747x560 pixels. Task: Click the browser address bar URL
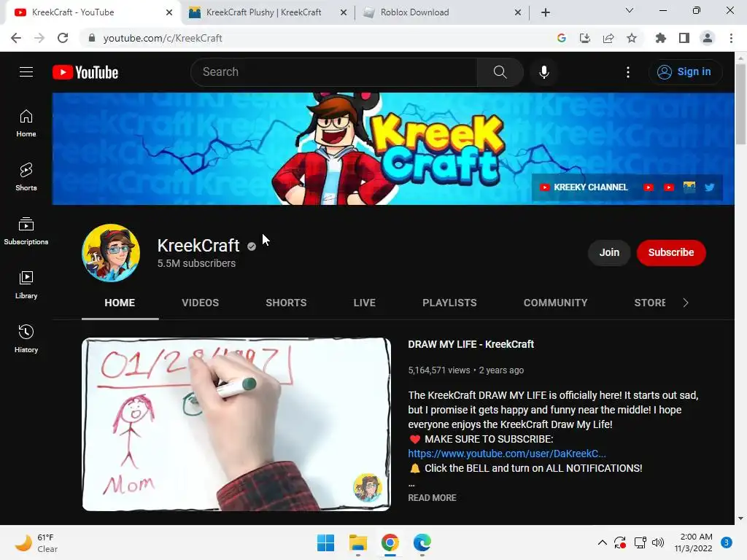163,38
